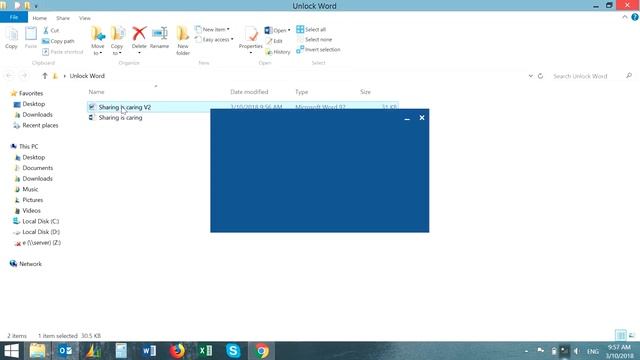Switch to the Home ribbon tab

[40, 18]
